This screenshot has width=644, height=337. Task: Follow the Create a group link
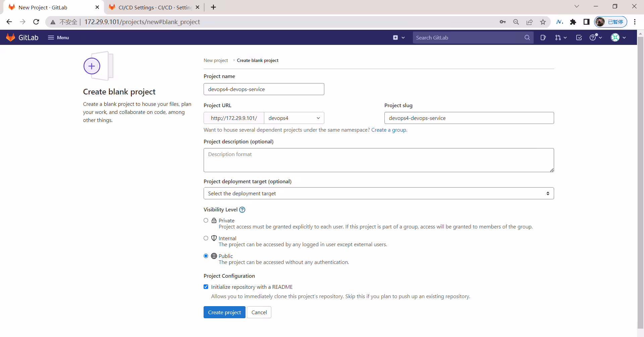pyautogui.click(x=389, y=130)
